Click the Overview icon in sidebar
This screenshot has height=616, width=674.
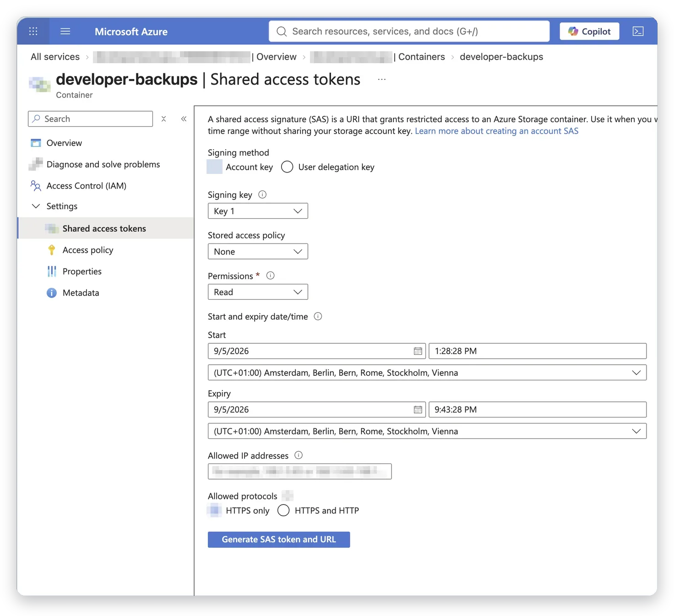click(x=36, y=143)
